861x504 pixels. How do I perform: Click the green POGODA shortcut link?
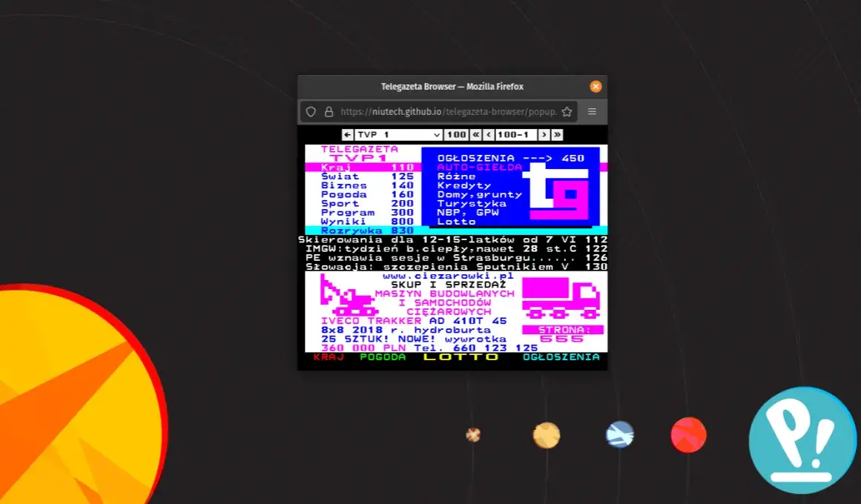(383, 357)
